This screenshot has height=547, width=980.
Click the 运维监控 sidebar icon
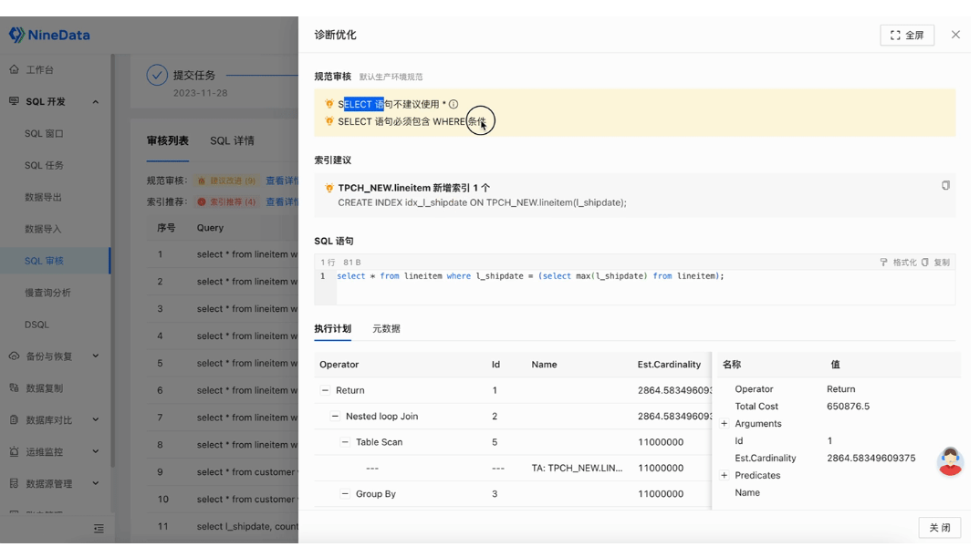tap(15, 451)
